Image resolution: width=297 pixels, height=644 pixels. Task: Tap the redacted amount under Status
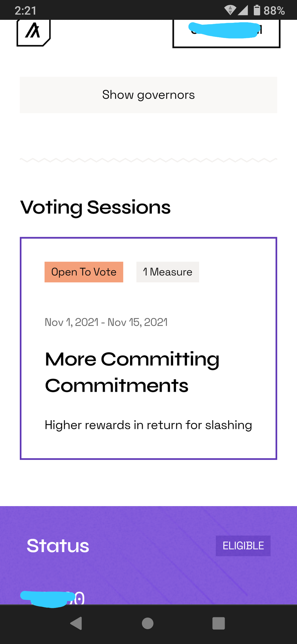(x=52, y=598)
